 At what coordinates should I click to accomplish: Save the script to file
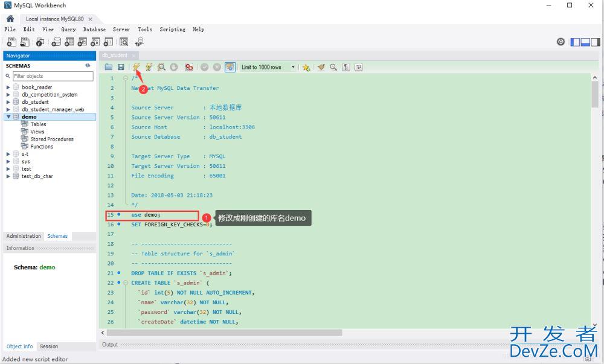[121, 68]
